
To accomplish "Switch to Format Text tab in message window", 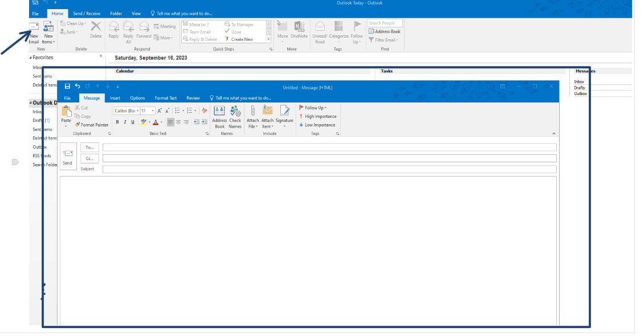I will pos(165,98).
